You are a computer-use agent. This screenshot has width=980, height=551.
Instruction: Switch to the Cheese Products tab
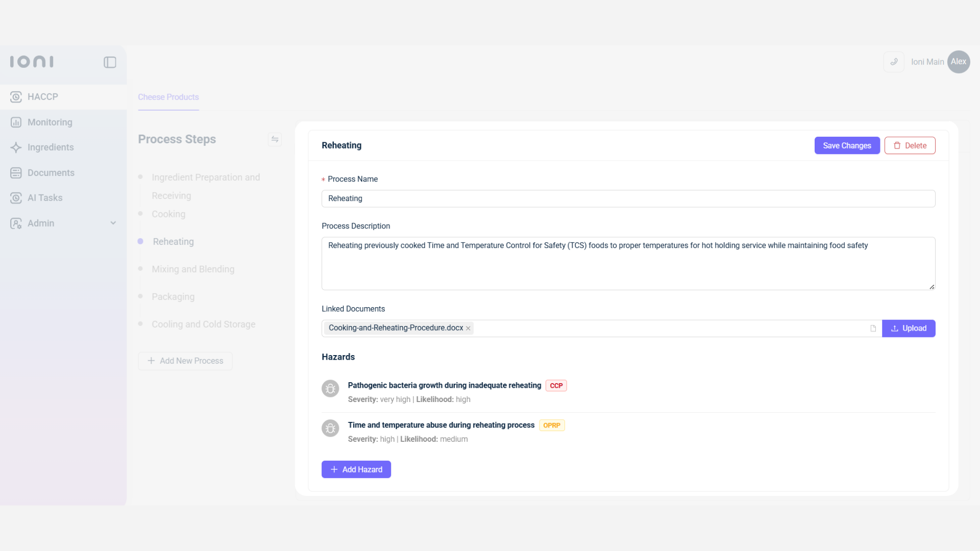168,97
